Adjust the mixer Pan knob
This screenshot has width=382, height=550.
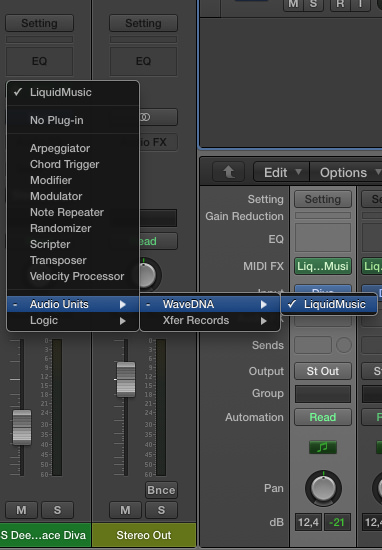pyautogui.click(x=323, y=488)
